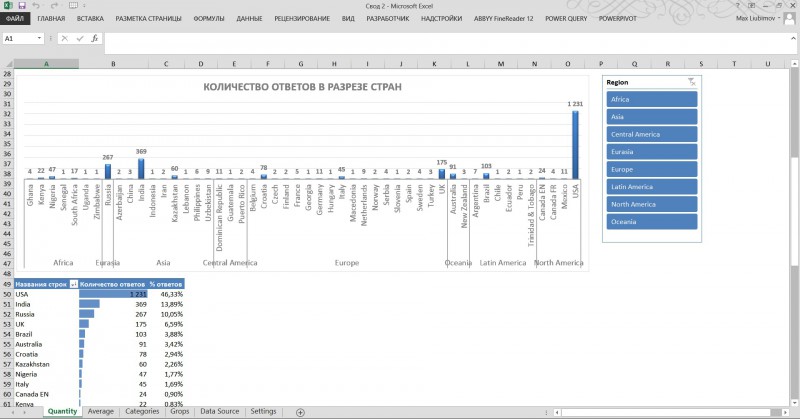This screenshot has height=419, width=800.
Task: Switch to the ВСТАВКА ribbon tab
Action: pos(90,18)
